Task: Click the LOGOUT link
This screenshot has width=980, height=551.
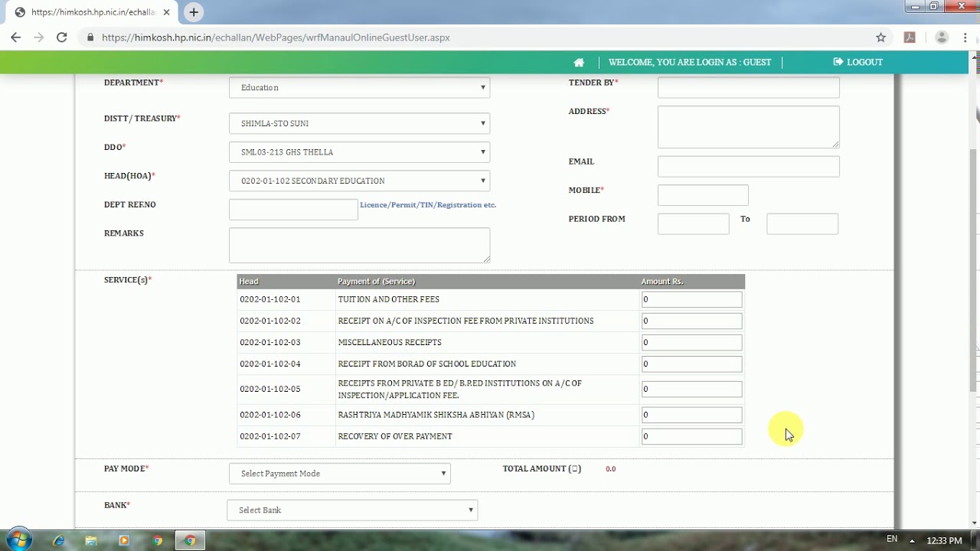Action: tap(857, 62)
